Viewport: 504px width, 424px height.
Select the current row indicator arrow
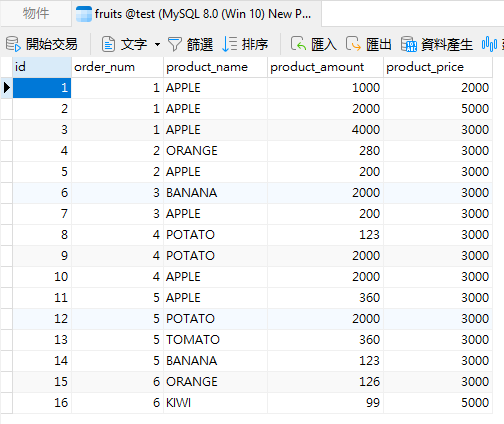coord(7,88)
